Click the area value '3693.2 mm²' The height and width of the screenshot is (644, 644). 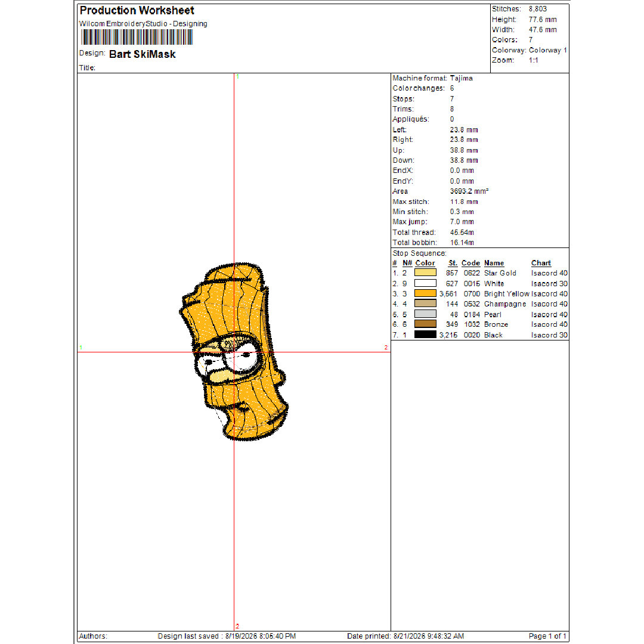coord(469,191)
